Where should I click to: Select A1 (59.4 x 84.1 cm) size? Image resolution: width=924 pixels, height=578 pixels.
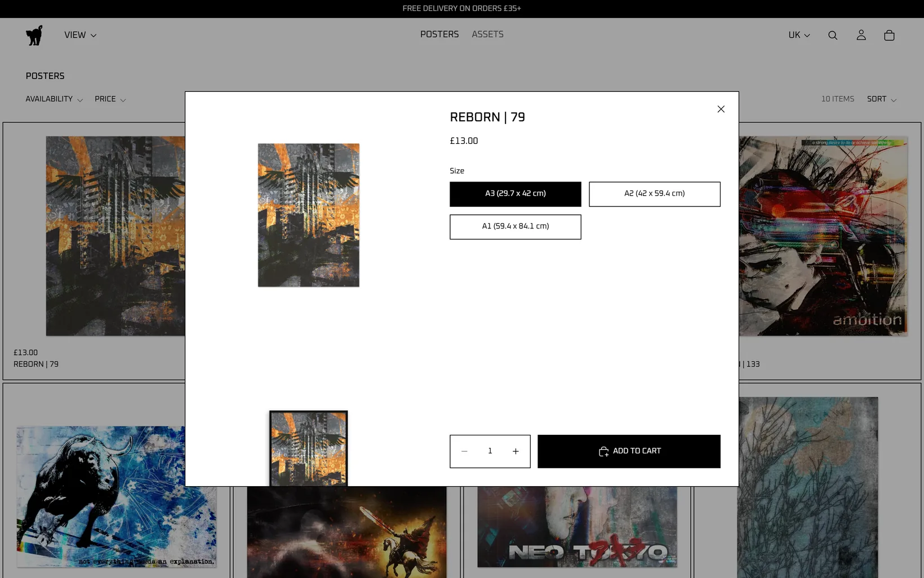coord(516,227)
